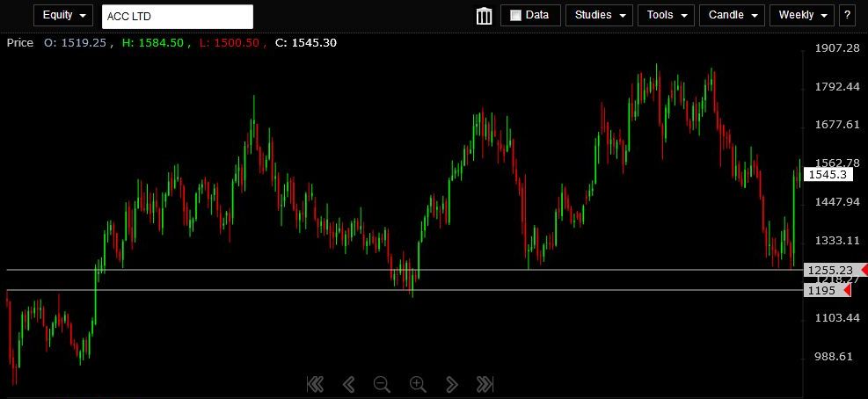
Task: Expand the Studies dropdown
Action: coord(601,16)
